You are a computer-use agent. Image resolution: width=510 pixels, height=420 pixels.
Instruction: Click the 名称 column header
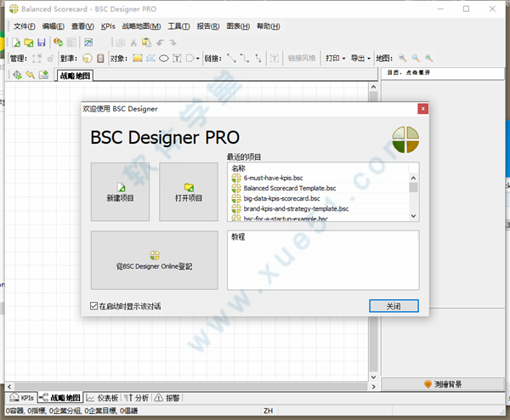point(238,168)
